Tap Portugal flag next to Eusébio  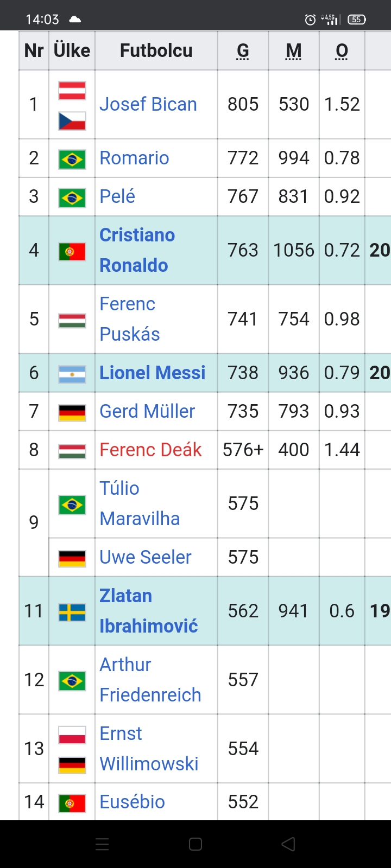pos(72,803)
